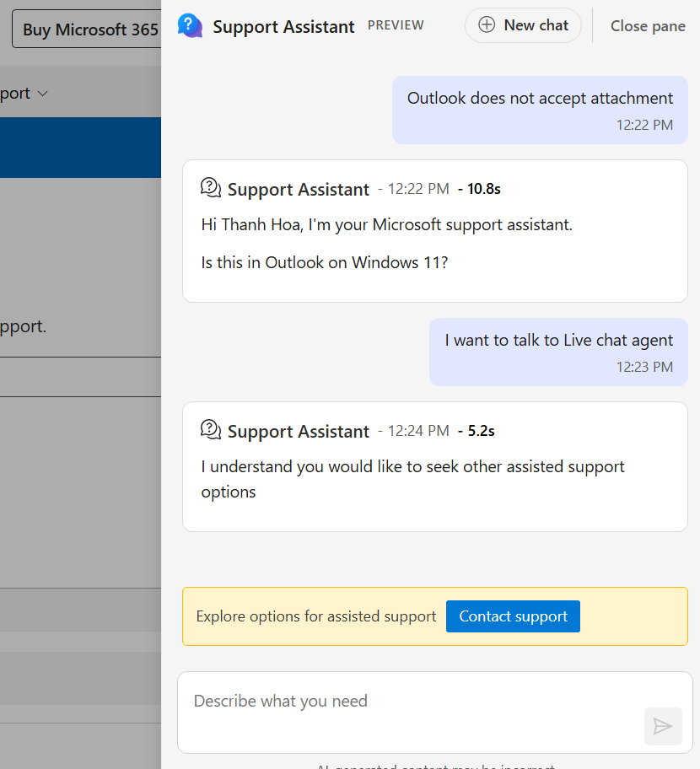Click the PREVIEW label in header
The image size is (700, 769).
(x=396, y=25)
